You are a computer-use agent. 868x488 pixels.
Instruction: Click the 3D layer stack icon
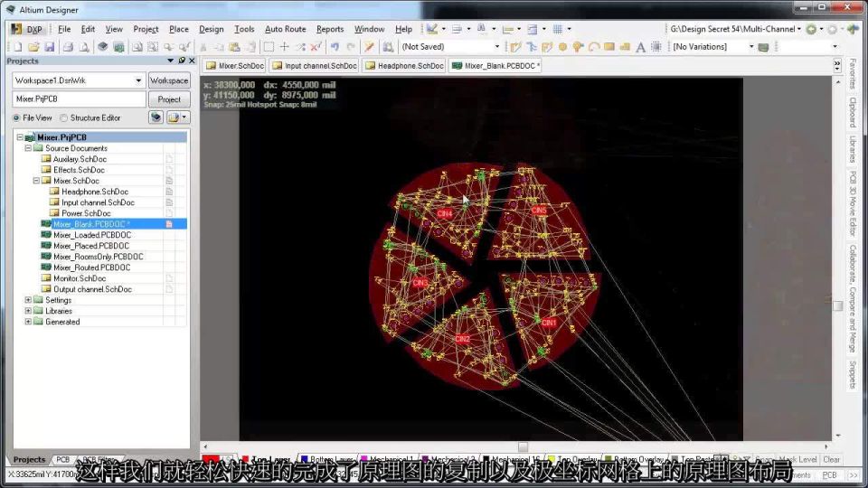(x=103, y=47)
